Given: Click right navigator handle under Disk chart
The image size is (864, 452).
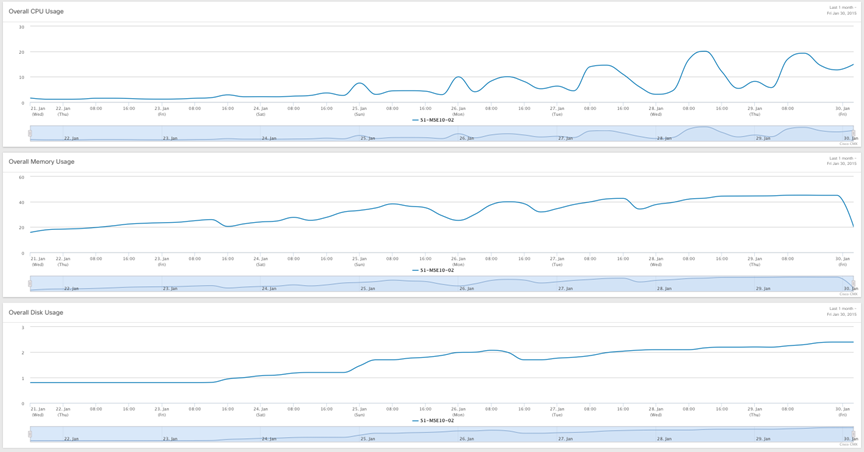Looking at the screenshot, I should (x=855, y=435).
